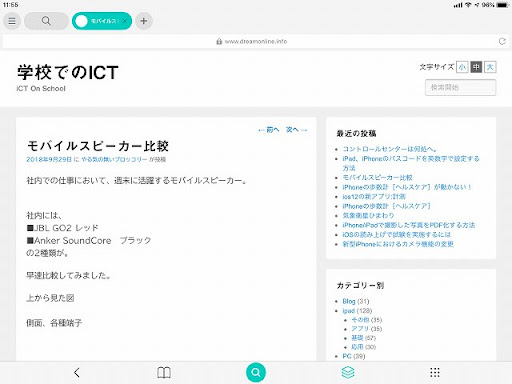Click the 検索開始 search field
The image size is (512, 384).
[460, 88]
